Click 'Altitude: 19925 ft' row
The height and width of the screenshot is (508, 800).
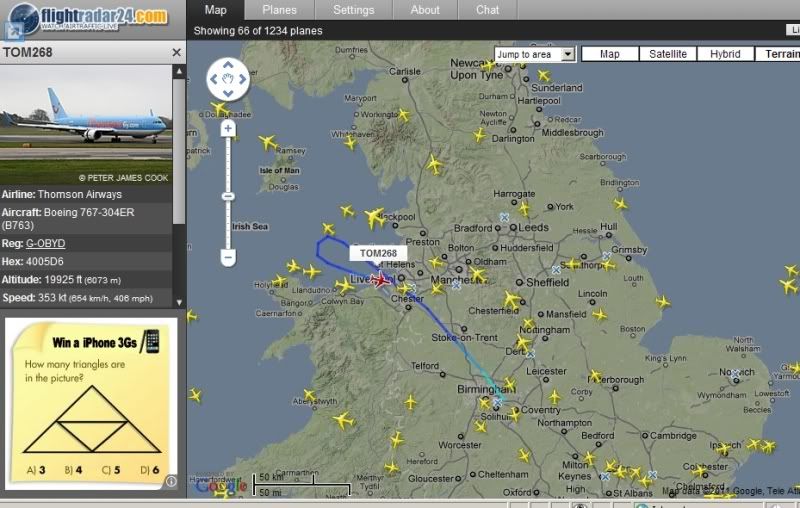(x=86, y=280)
